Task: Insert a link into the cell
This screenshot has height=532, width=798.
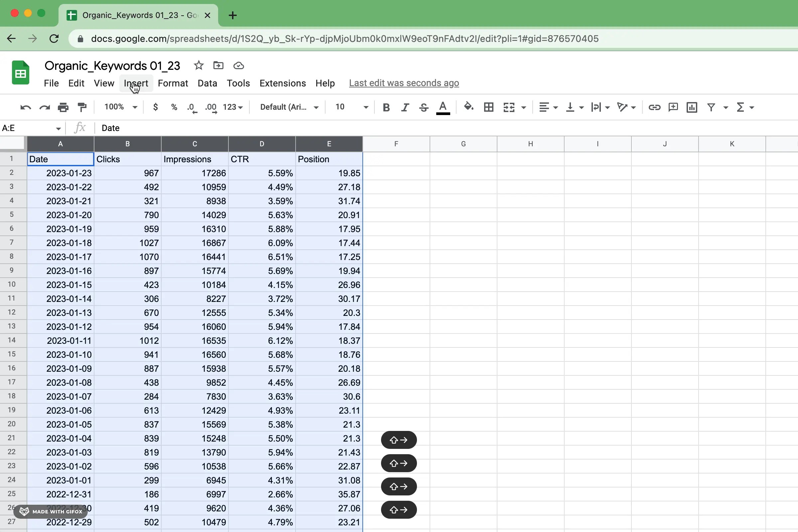Action: (654, 107)
